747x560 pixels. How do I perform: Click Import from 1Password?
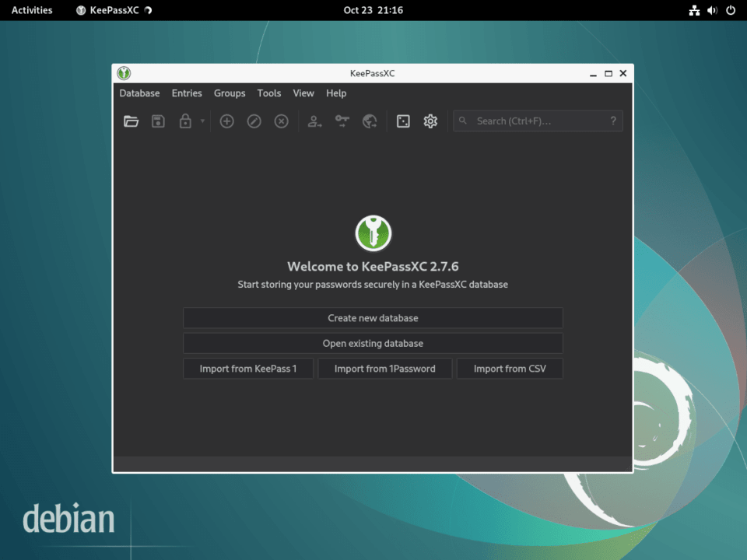384,368
